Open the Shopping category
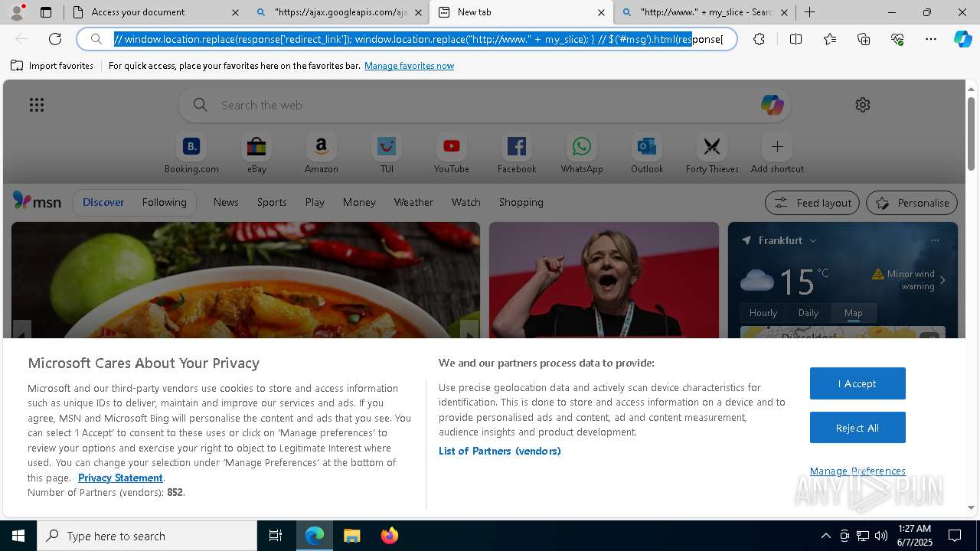The height and width of the screenshot is (551, 980). click(521, 202)
